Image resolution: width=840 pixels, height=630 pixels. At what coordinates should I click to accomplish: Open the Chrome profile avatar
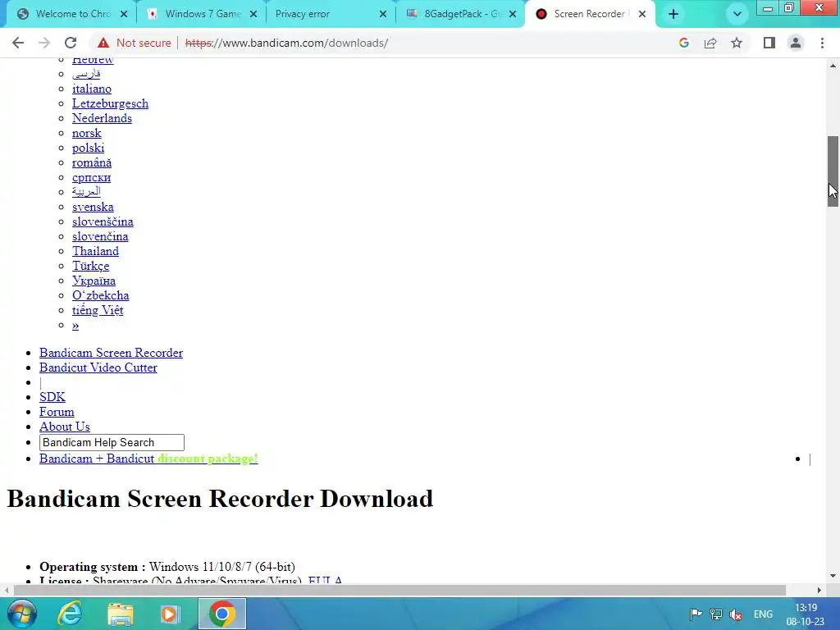coord(796,43)
